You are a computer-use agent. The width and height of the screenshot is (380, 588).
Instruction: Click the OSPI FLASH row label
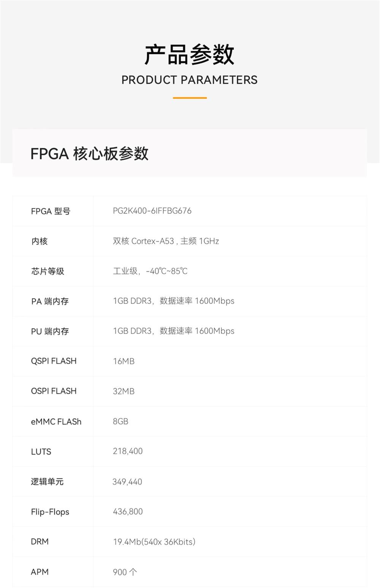click(x=54, y=391)
